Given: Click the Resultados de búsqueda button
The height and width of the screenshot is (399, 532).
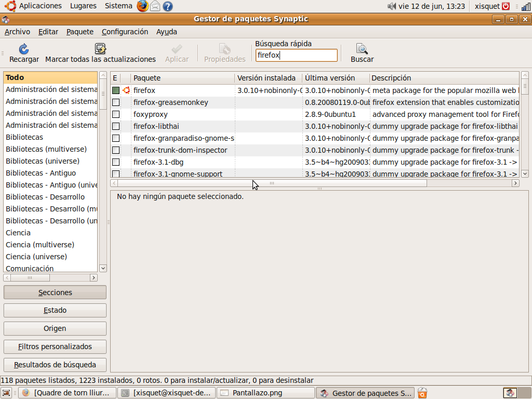Looking at the screenshot, I should tap(55, 365).
